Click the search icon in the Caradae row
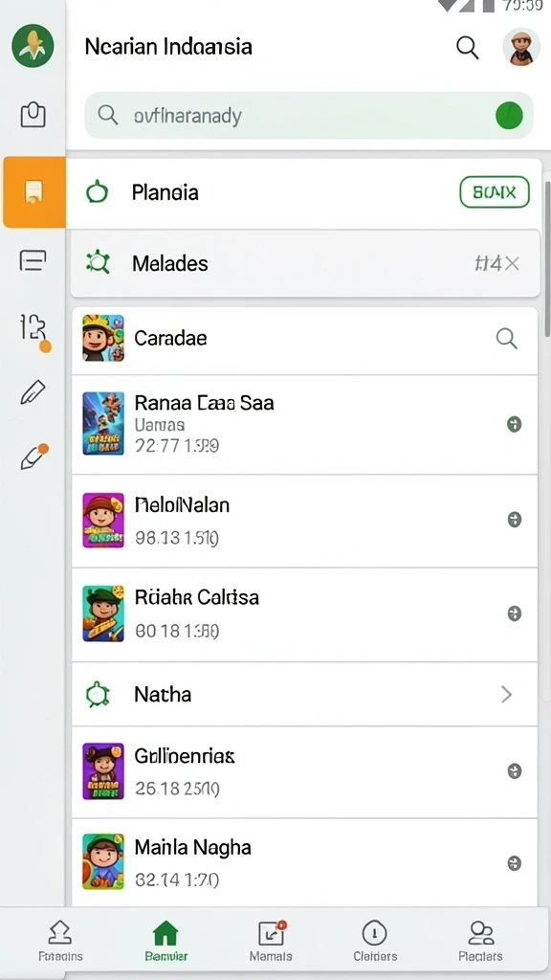 pyautogui.click(x=506, y=339)
